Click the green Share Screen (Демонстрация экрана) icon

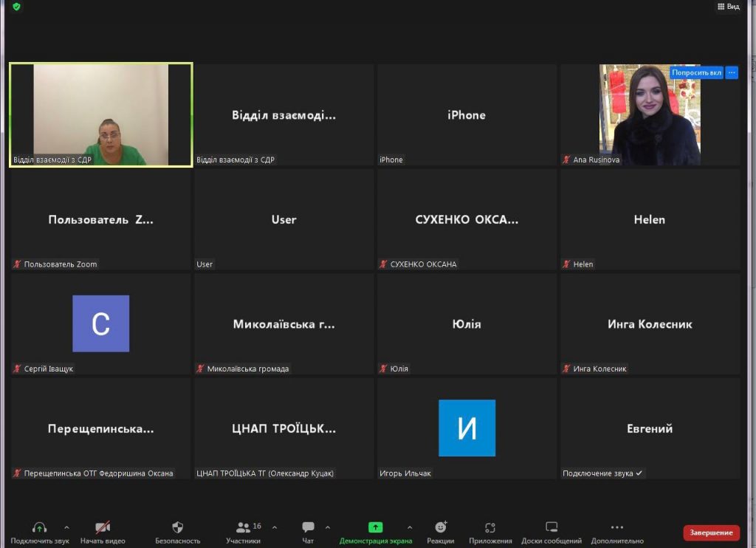click(x=375, y=527)
